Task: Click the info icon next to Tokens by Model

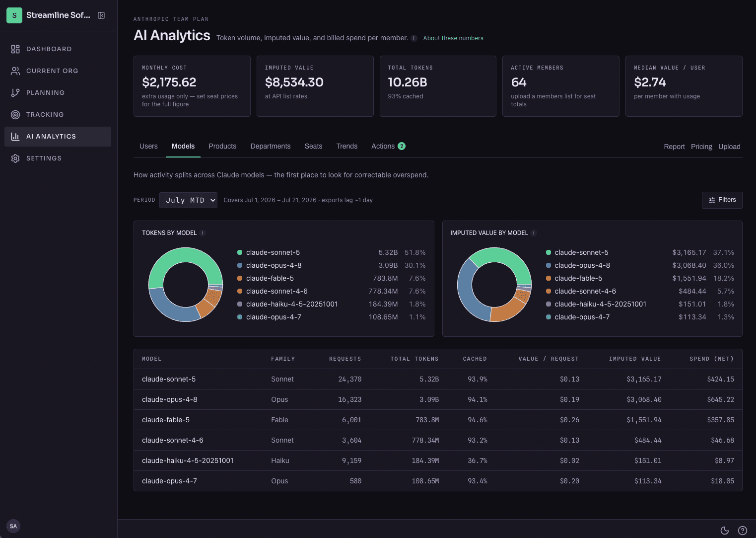Action: click(x=203, y=233)
